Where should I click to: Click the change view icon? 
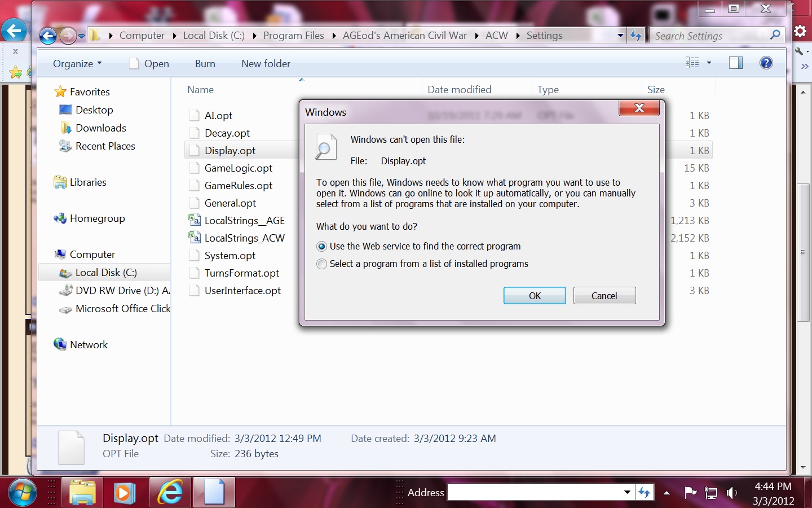tap(692, 63)
